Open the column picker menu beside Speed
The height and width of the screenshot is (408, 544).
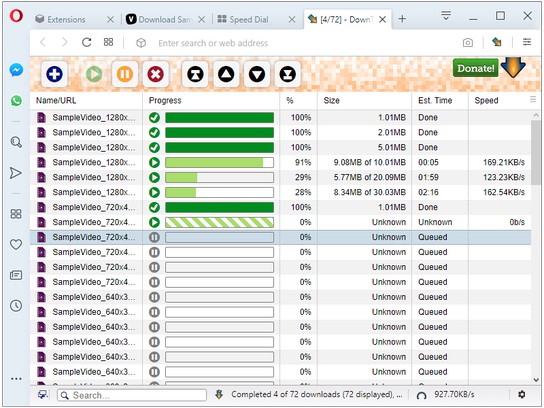[533, 100]
